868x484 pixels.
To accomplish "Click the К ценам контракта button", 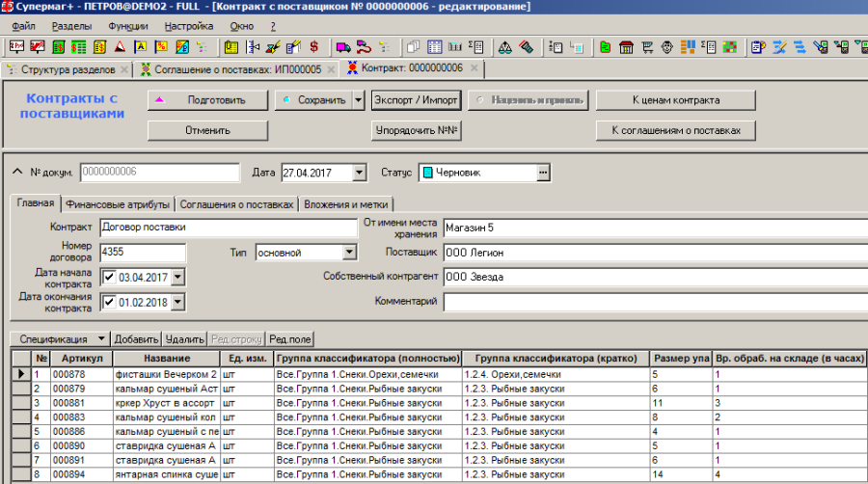I will click(x=676, y=100).
